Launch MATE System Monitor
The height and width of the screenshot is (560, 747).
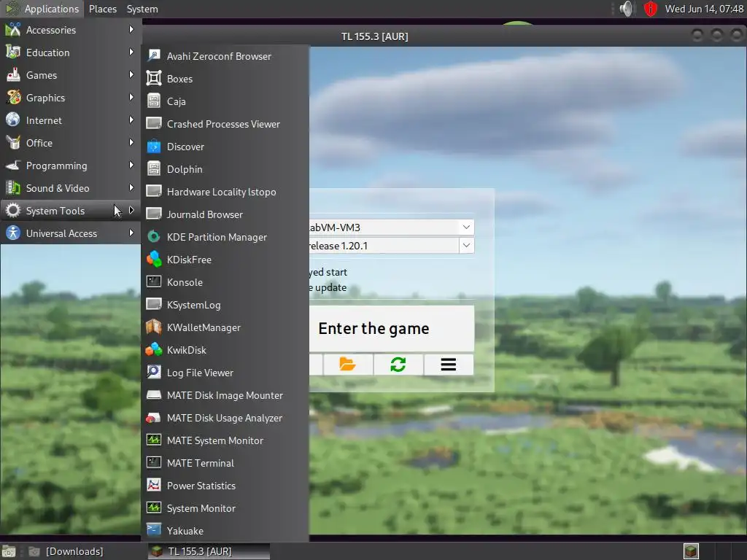click(225, 440)
